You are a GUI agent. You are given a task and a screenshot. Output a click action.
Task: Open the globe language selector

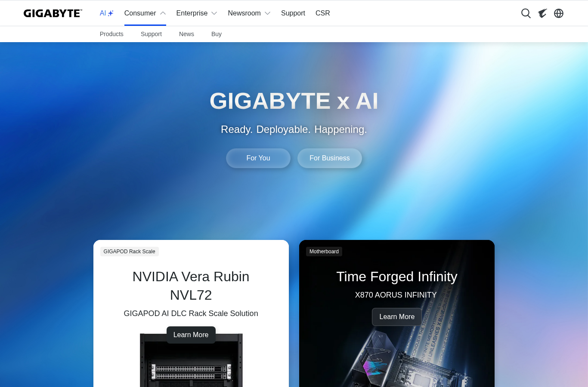click(x=559, y=13)
